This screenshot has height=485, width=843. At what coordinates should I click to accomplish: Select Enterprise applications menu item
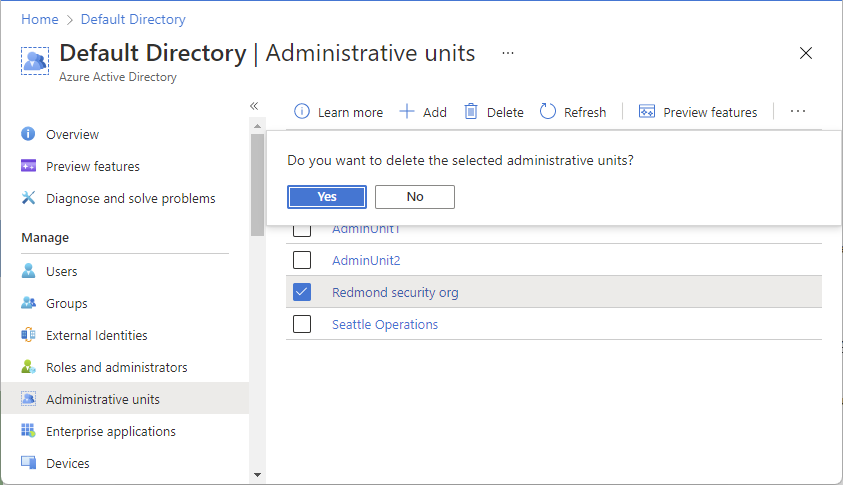pos(111,431)
